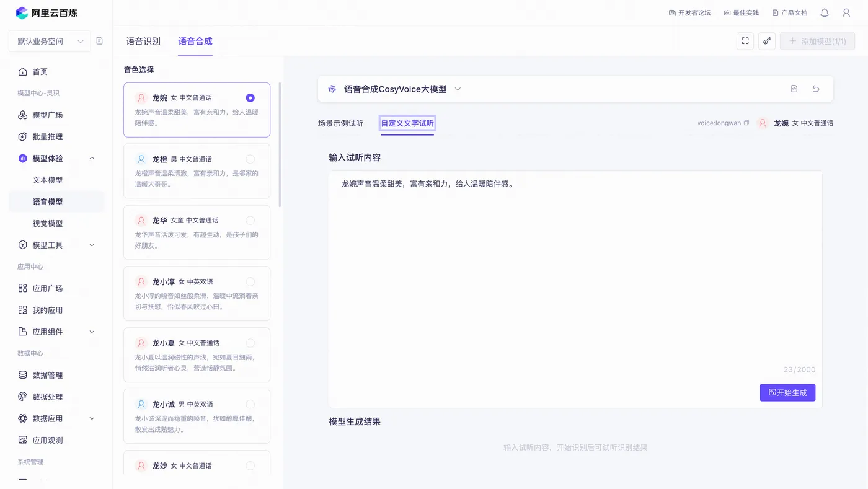This screenshot has width=868, height=489.
Task: Open the 语音合成CosyVoice大模型 dropdown arrow
Action: 458,89
